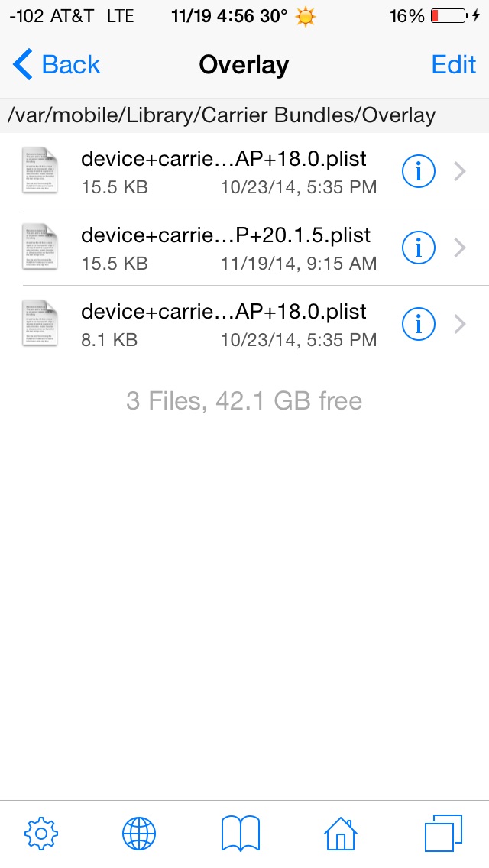The height and width of the screenshot is (868, 489).
Task: Tap the globe web icon
Action: [139, 834]
